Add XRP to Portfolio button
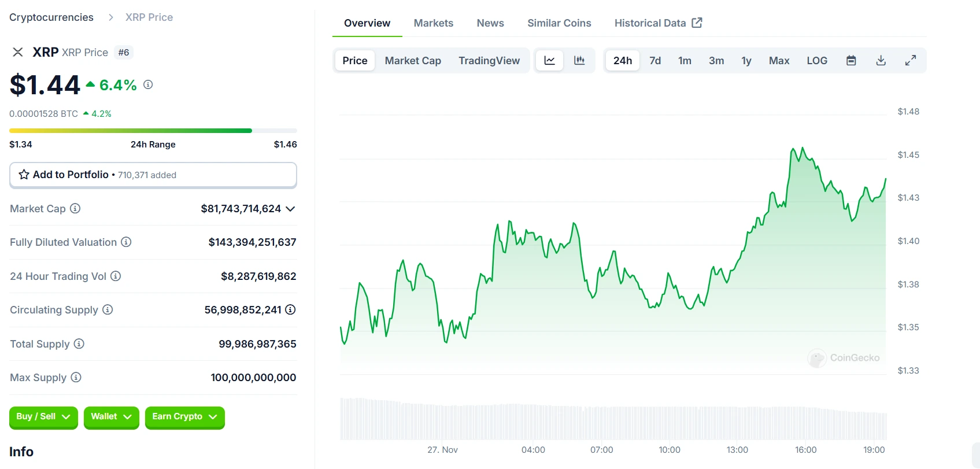 pos(153,175)
